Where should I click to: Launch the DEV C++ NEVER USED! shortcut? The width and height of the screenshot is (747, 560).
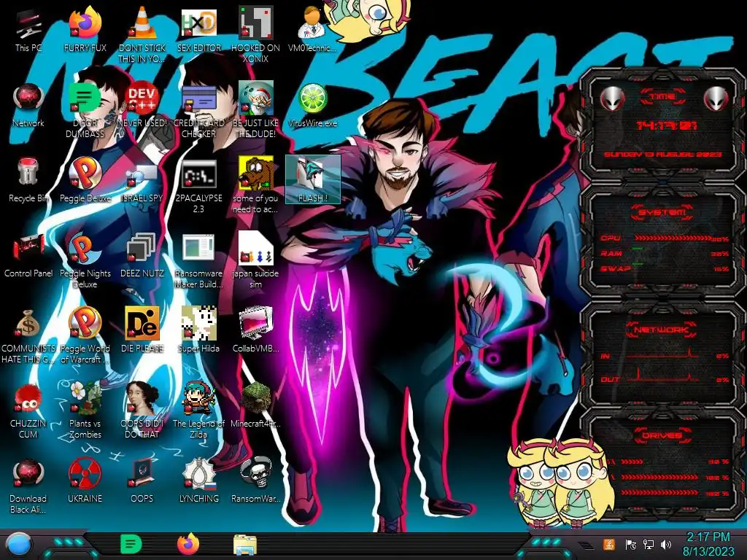pyautogui.click(x=142, y=105)
